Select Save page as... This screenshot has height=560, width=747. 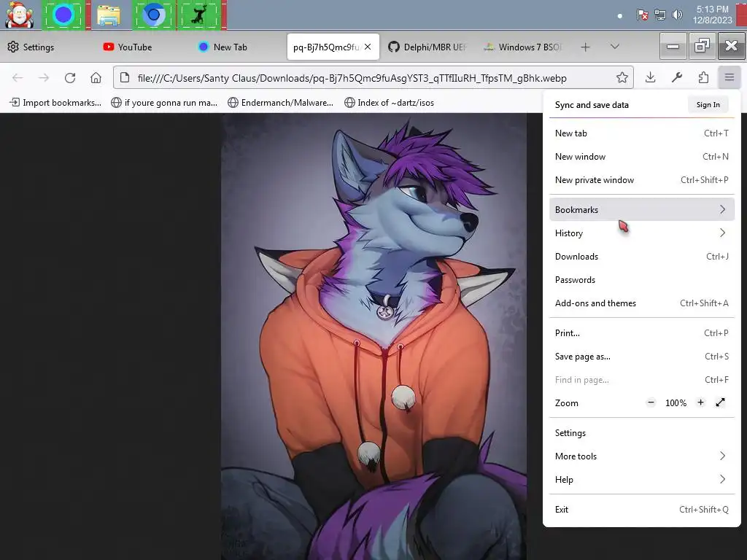(x=642, y=356)
